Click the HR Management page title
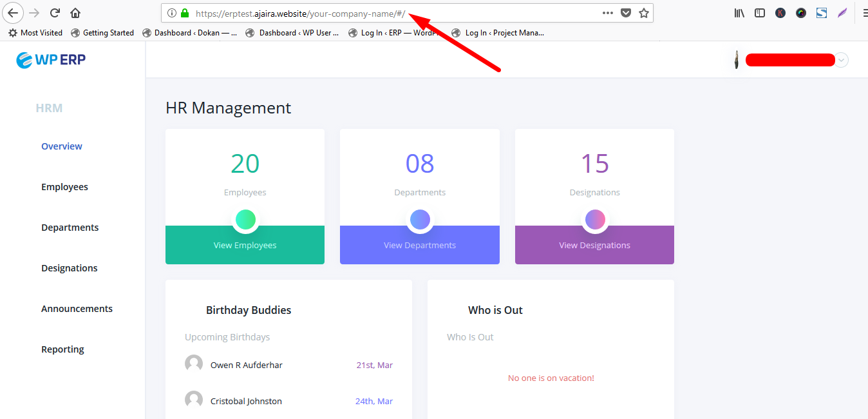The width and height of the screenshot is (868, 419). (229, 108)
